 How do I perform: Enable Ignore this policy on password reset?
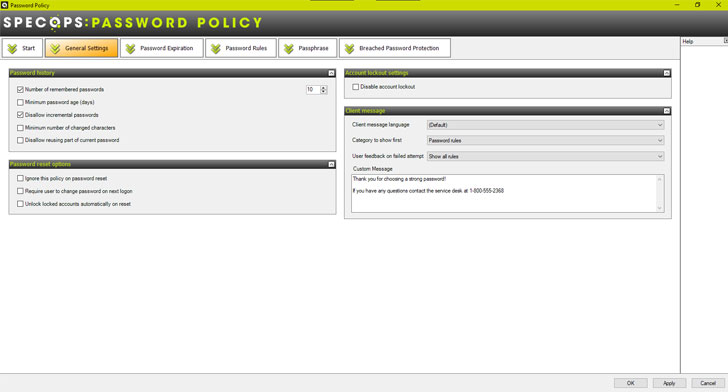pyautogui.click(x=20, y=178)
